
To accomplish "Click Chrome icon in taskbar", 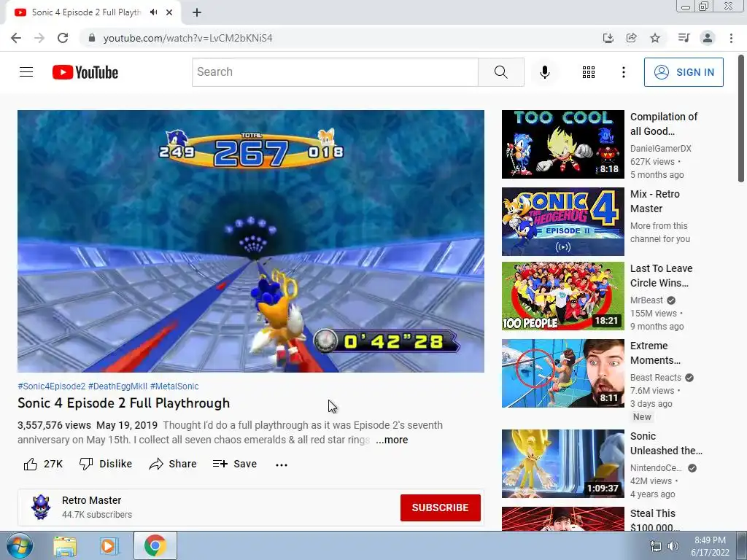I will tap(155, 545).
